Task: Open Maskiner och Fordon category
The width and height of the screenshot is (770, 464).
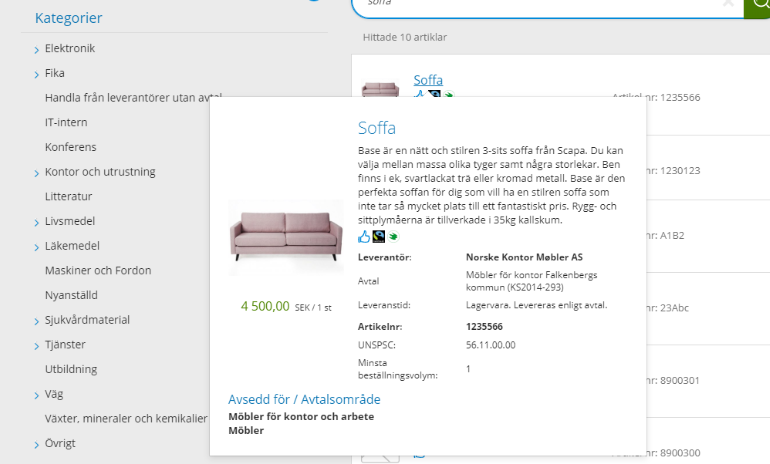Action: (96, 271)
